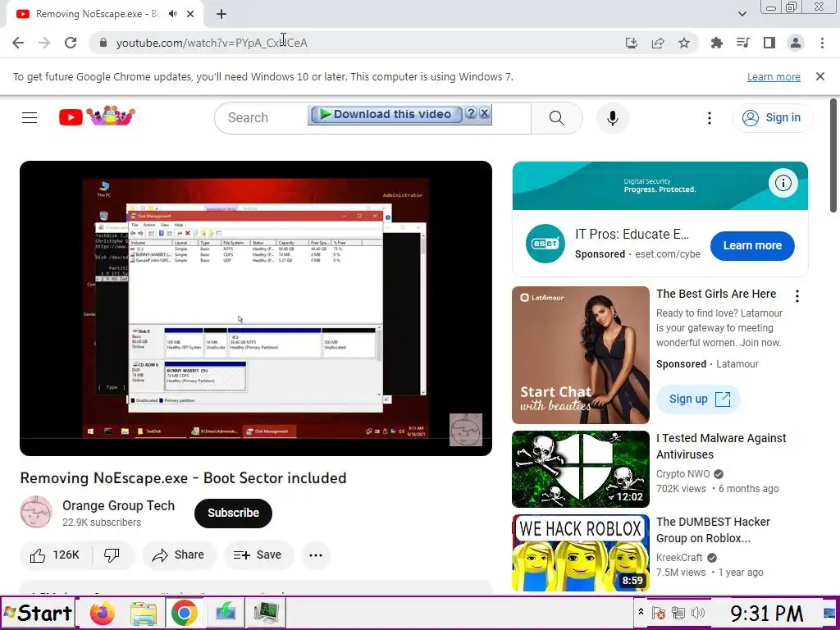Sign in to YouTube
The width and height of the screenshot is (840, 630).
tap(772, 118)
